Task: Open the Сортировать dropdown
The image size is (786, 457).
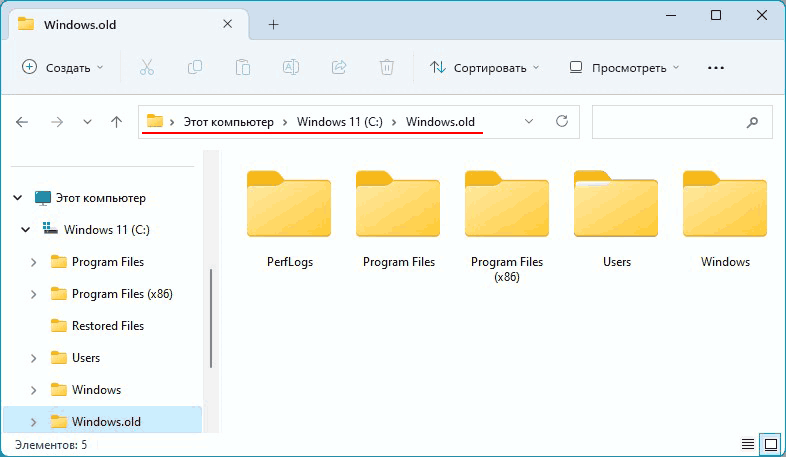Action: coord(484,67)
